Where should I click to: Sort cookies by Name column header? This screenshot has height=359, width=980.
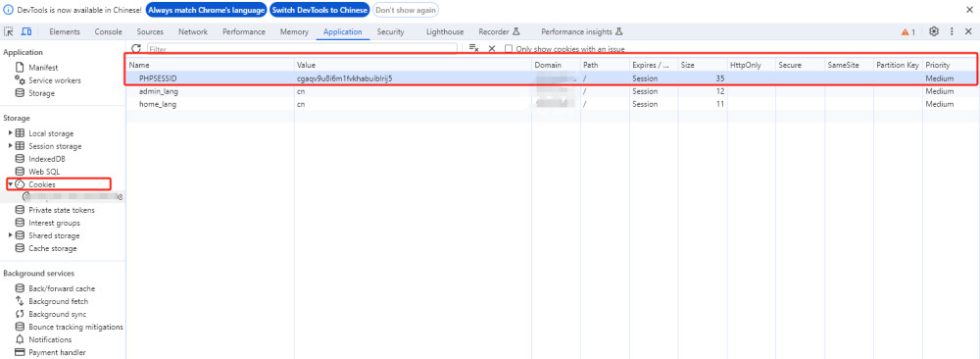(211, 65)
